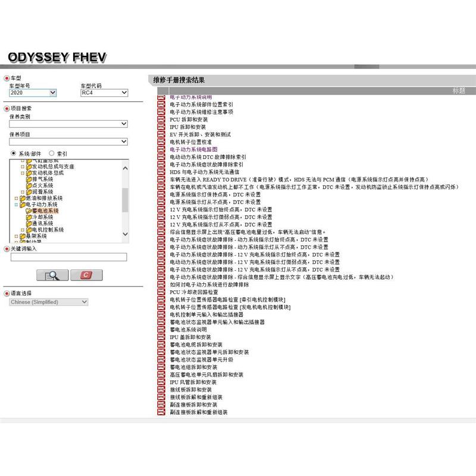Click the magnifier search button
This screenshot has height=476, width=476.
click(x=52, y=275)
